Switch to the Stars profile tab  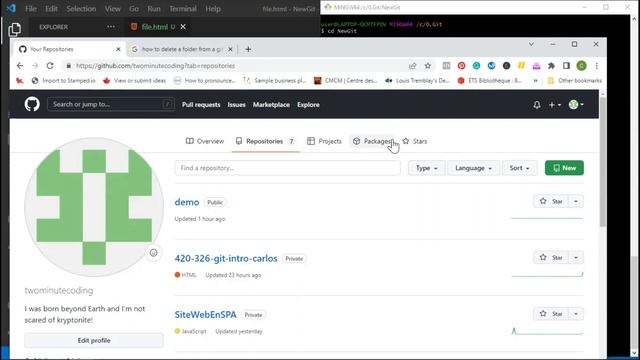pyautogui.click(x=415, y=141)
